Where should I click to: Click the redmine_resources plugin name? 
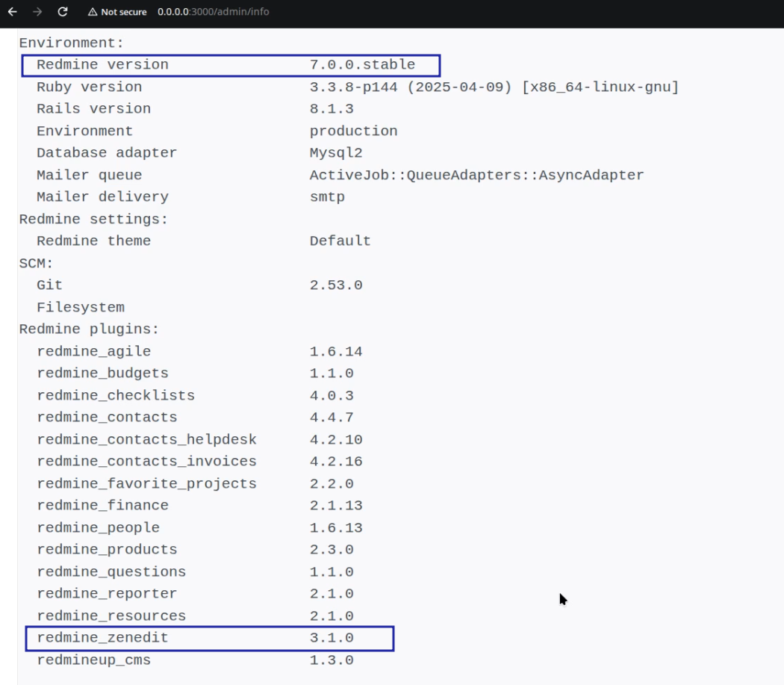pos(111,616)
